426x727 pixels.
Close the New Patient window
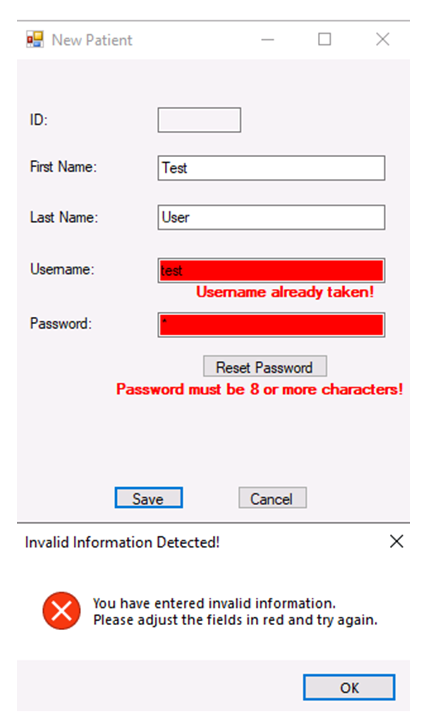click(x=382, y=39)
